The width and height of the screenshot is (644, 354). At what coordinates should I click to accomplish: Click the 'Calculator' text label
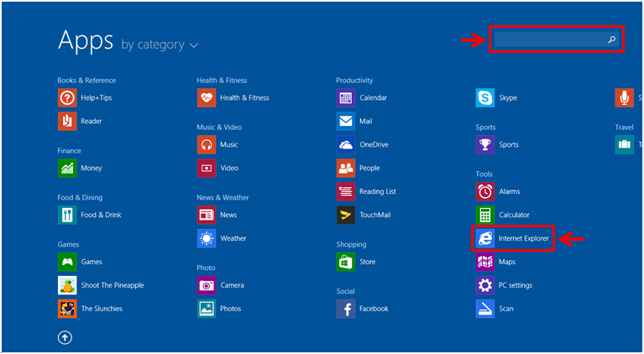click(x=514, y=215)
